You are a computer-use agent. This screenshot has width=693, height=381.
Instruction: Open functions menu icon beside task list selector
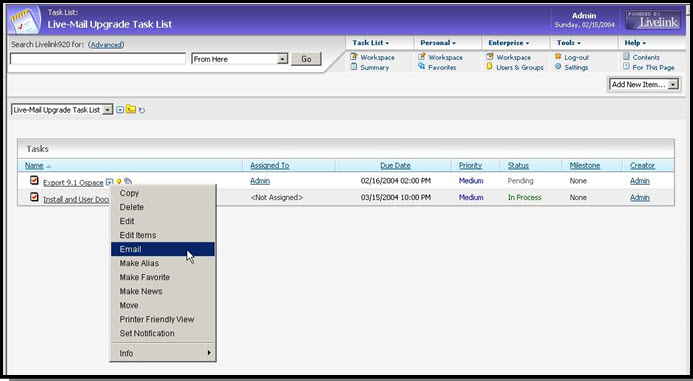[120, 110]
